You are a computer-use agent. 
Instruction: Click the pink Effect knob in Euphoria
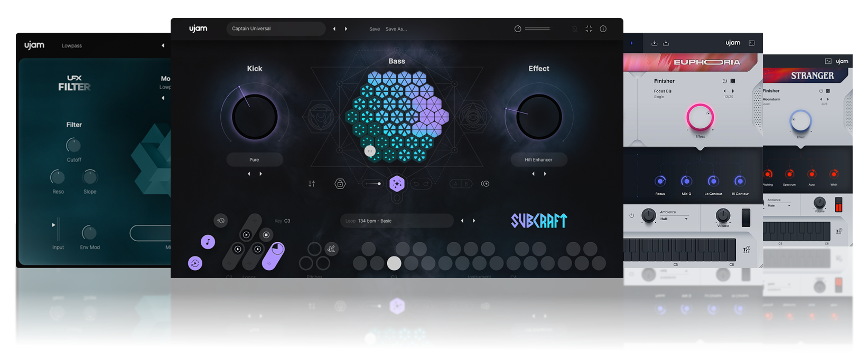click(x=700, y=117)
